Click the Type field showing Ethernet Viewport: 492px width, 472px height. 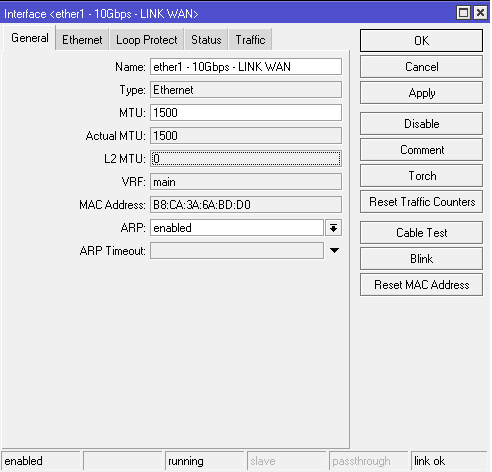point(246,90)
